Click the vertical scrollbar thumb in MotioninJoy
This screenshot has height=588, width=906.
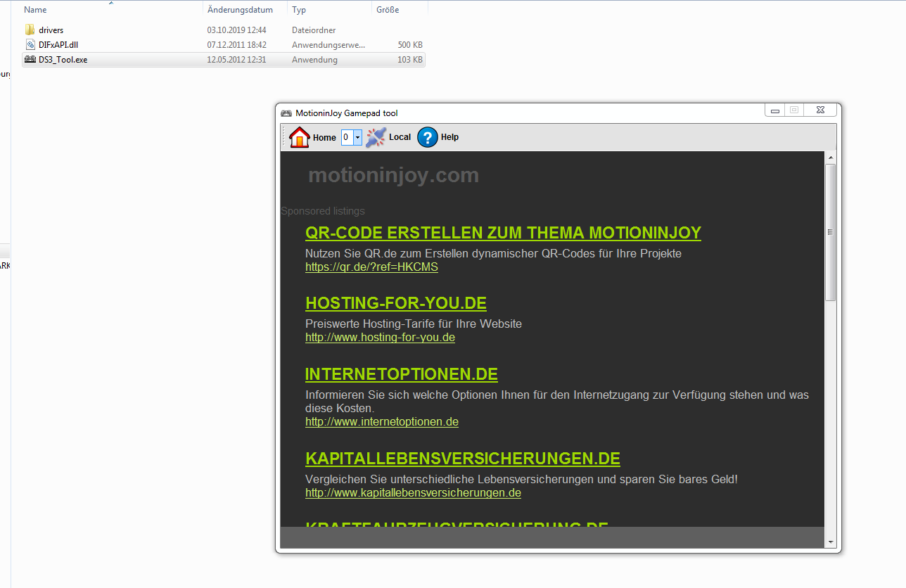(831, 232)
